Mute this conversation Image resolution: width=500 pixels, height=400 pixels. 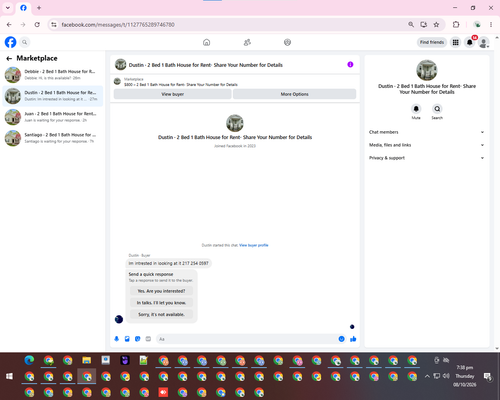[x=416, y=109]
